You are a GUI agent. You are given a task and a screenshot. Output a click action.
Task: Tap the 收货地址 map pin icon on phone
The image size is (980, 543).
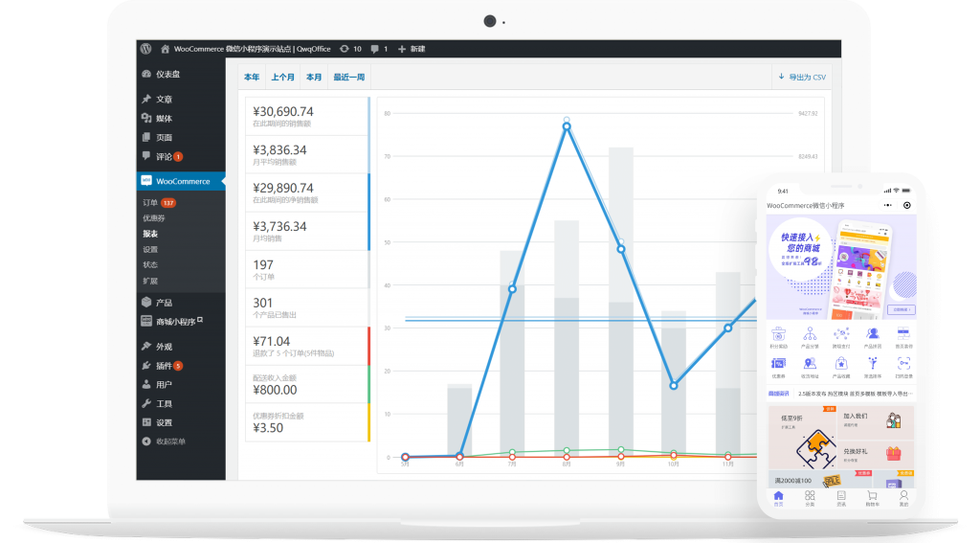pyautogui.click(x=810, y=367)
